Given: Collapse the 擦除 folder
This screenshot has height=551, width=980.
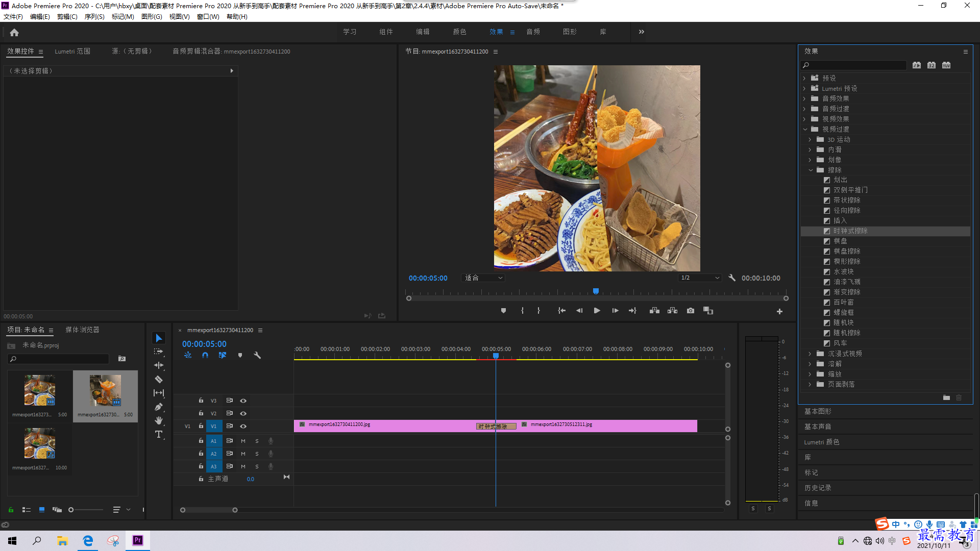Looking at the screenshot, I should pyautogui.click(x=811, y=170).
